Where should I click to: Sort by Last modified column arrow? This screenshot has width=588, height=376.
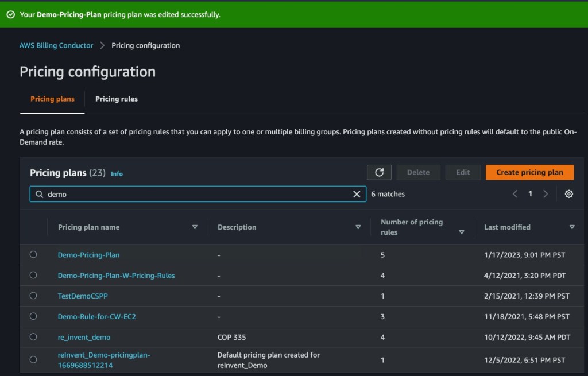[572, 227]
